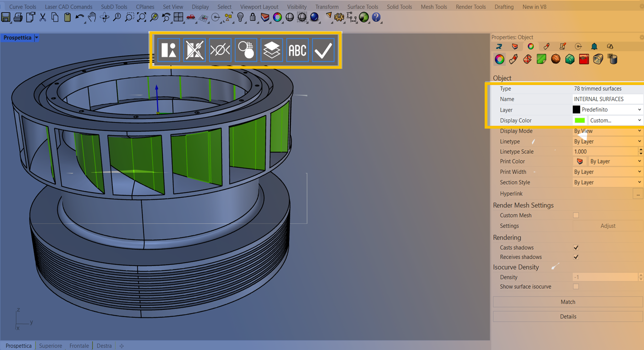The width and height of the screenshot is (644, 350).
Task: Click the Details button
Action: pos(568,316)
